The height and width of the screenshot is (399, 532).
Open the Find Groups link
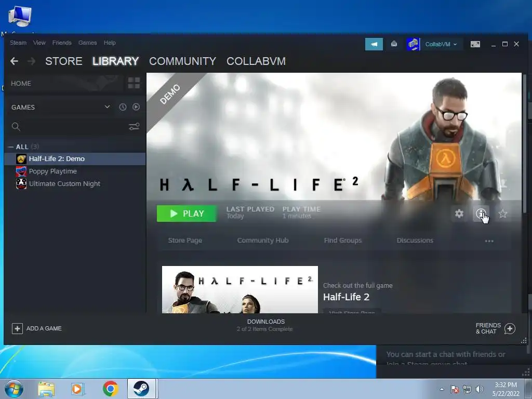[343, 241]
